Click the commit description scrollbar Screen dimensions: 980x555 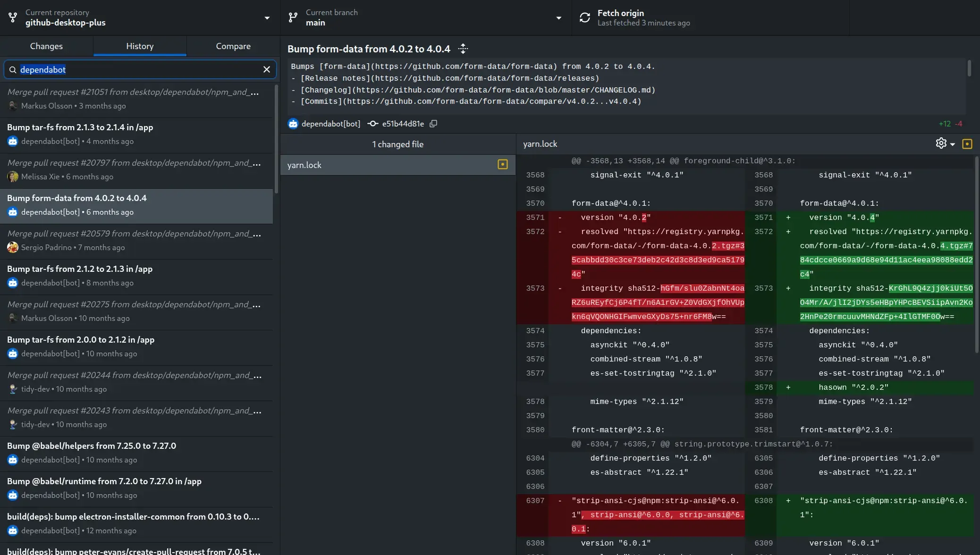pyautogui.click(x=969, y=68)
